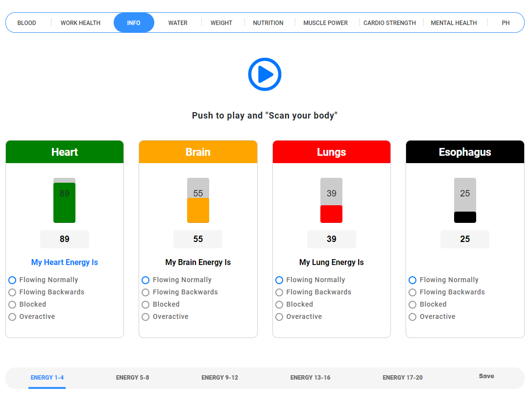532x410 pixels.
Task: Select Flowing Normally under Heart
Action: click(13, 280)
